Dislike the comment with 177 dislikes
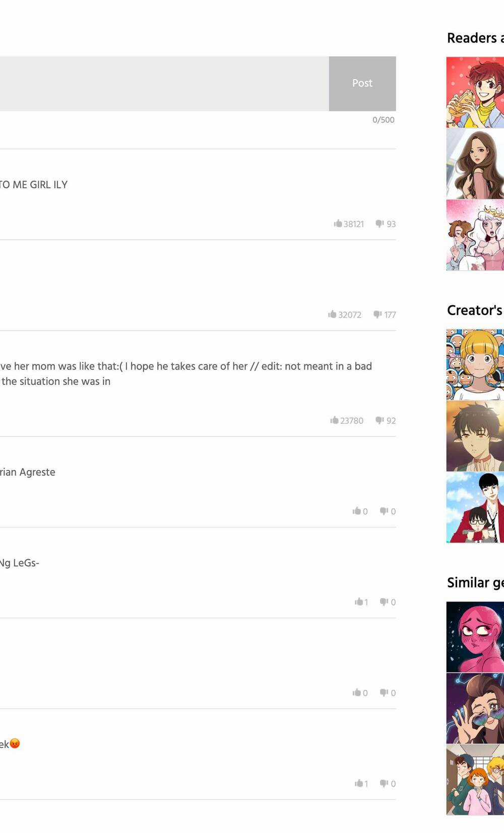This screenshot has height=833, width=504. point(385,315)
